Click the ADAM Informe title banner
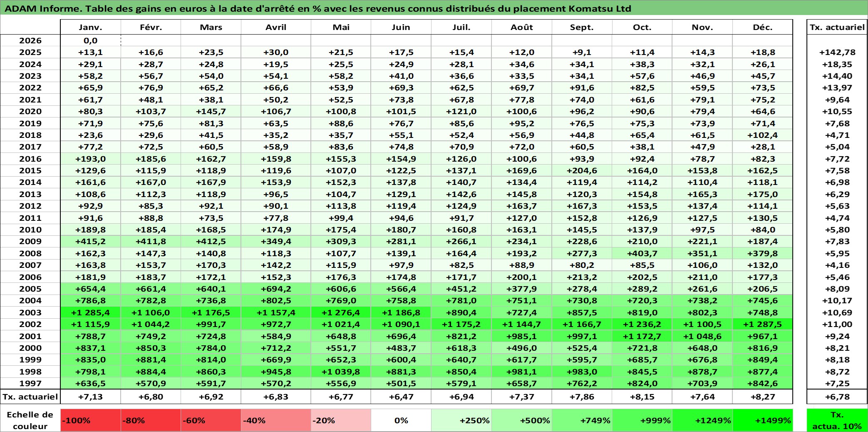 [434, 8]
